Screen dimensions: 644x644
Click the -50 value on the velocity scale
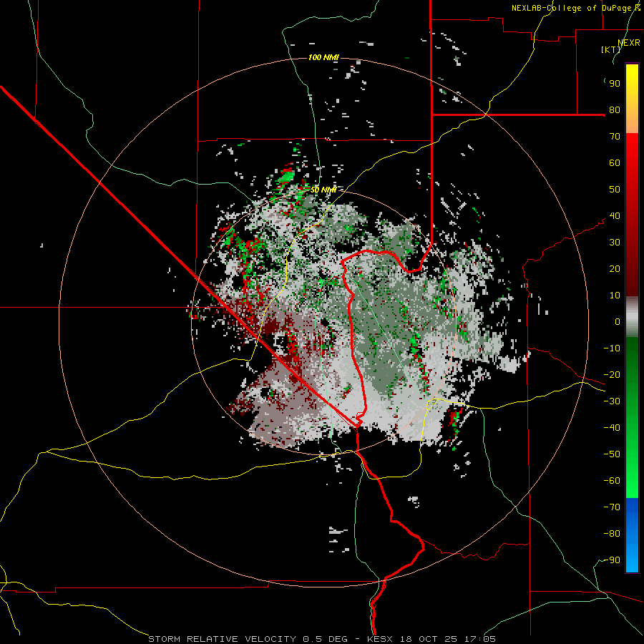coord(612,454)
